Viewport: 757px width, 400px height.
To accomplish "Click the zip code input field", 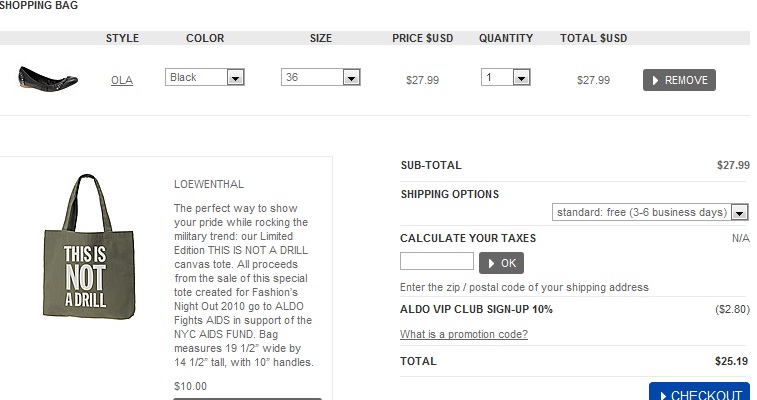I will 436,262.
